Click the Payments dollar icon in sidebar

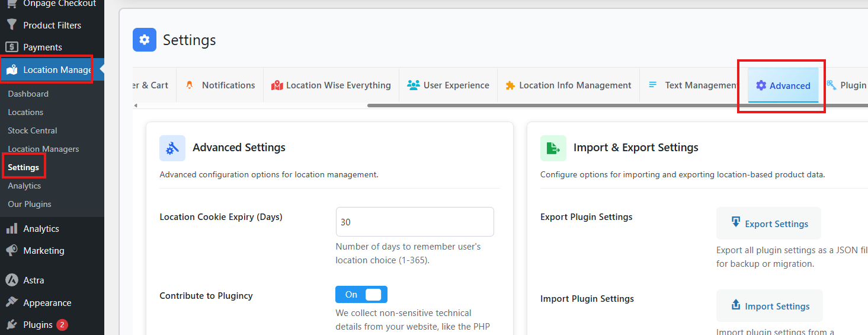tap(12, 47)
